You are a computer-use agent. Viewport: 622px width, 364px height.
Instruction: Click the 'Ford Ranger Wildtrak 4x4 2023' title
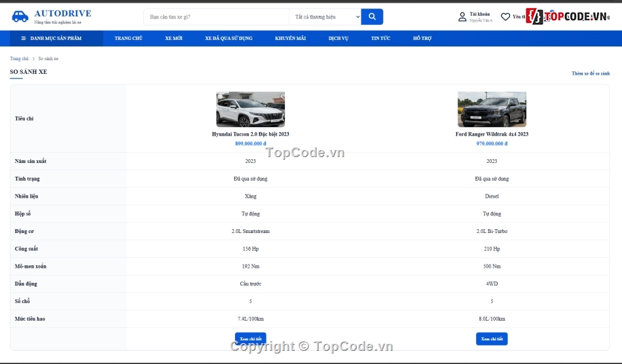point(492,134)
